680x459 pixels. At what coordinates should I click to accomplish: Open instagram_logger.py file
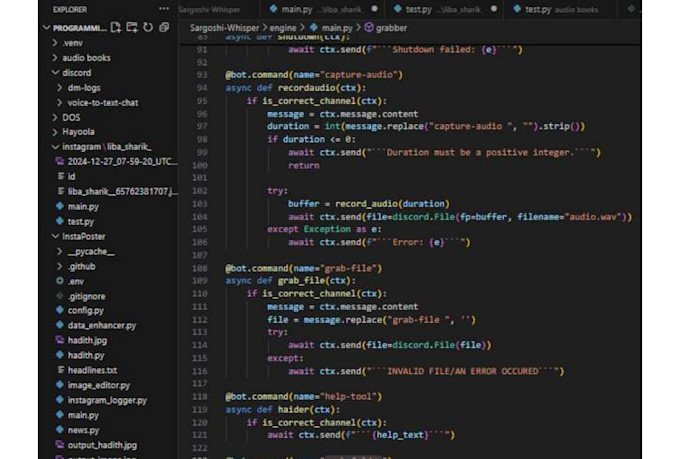coord(107,400)
